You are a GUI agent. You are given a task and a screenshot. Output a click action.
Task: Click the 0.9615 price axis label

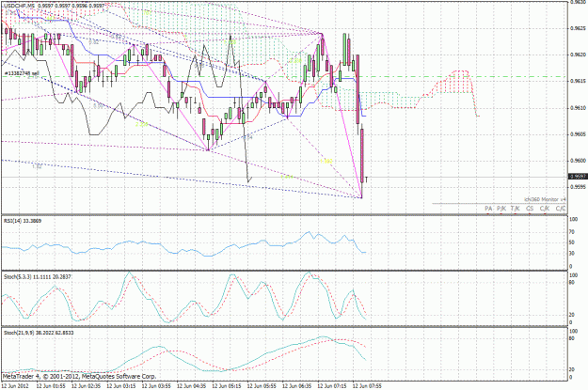click(x=578, y=81)
